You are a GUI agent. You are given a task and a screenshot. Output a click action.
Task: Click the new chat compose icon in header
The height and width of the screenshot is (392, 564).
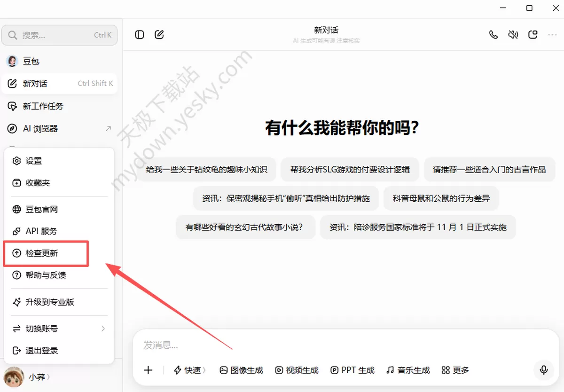pos(159,35)
